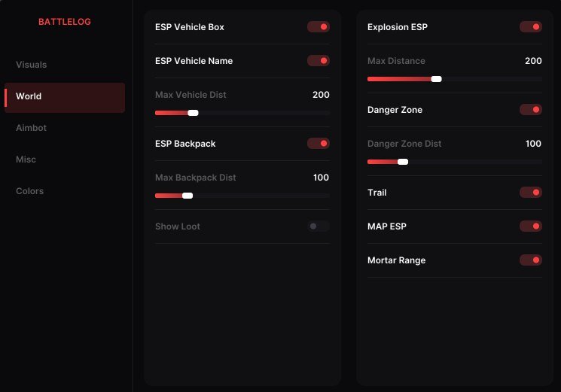Click the Max Vehicle Dist value 200
Screen dimensions: 561x392
point(321,95)
